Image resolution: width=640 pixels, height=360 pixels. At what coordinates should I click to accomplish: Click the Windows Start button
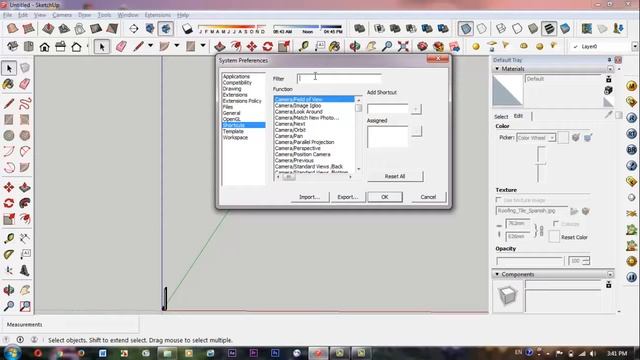click(12, 352)
